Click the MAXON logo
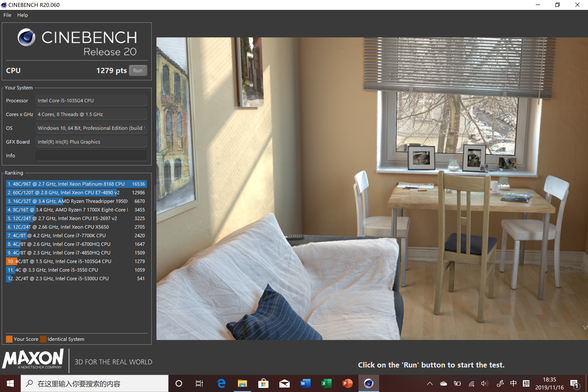This screenshot has width=588, height=392. coord(33,359)
